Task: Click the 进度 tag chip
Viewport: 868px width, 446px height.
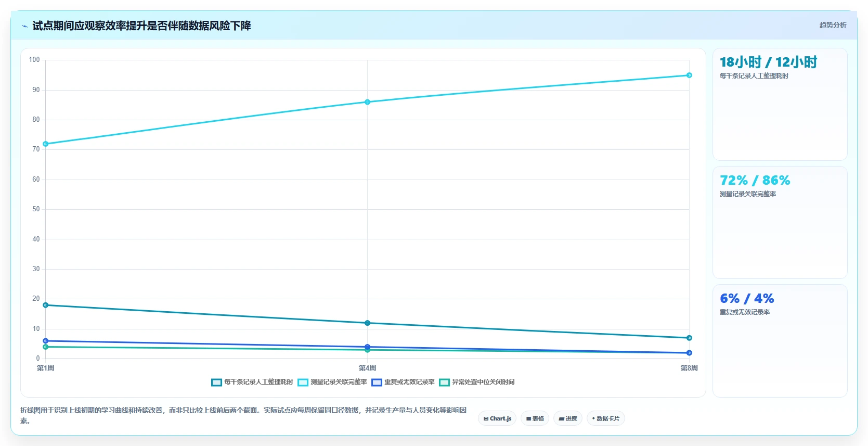Action: pyautogui.click(x=568, y=418)
